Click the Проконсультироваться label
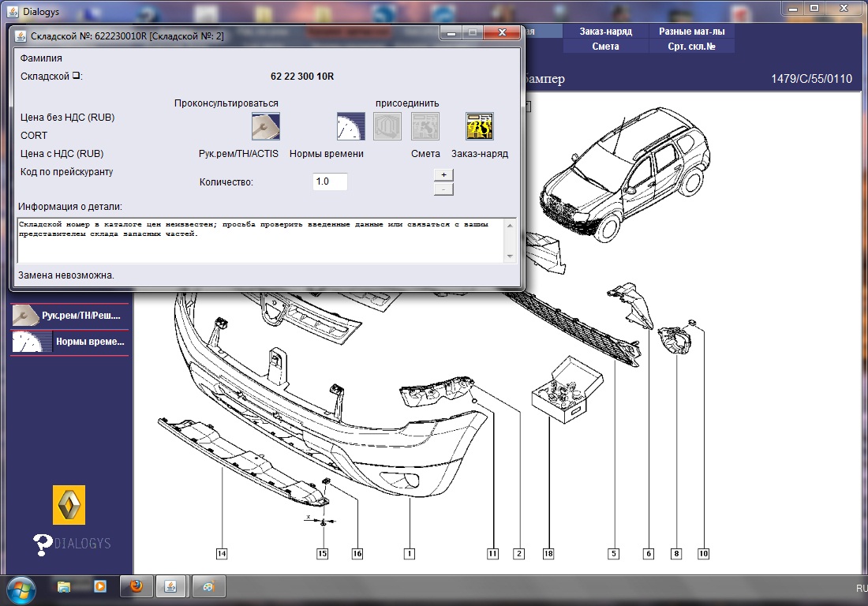 pos(226,103)
